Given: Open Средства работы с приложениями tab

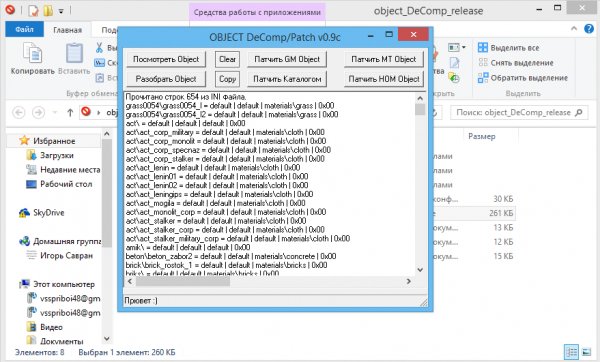Looking at the screenshot, I should 257,12.
